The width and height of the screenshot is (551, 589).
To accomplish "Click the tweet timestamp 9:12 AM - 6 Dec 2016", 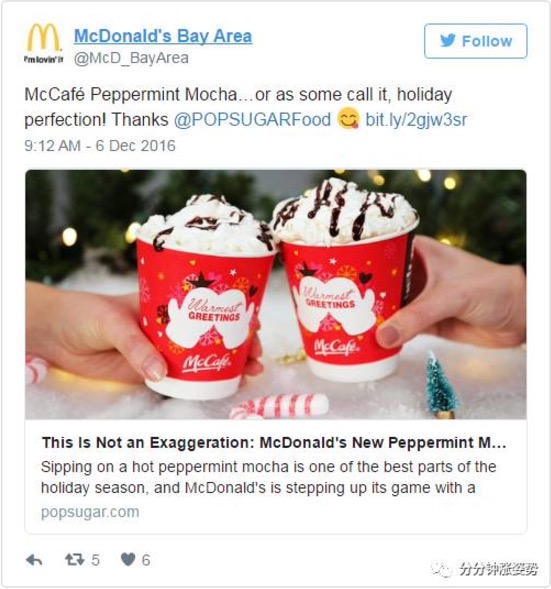I will click(x=100, y=146).
